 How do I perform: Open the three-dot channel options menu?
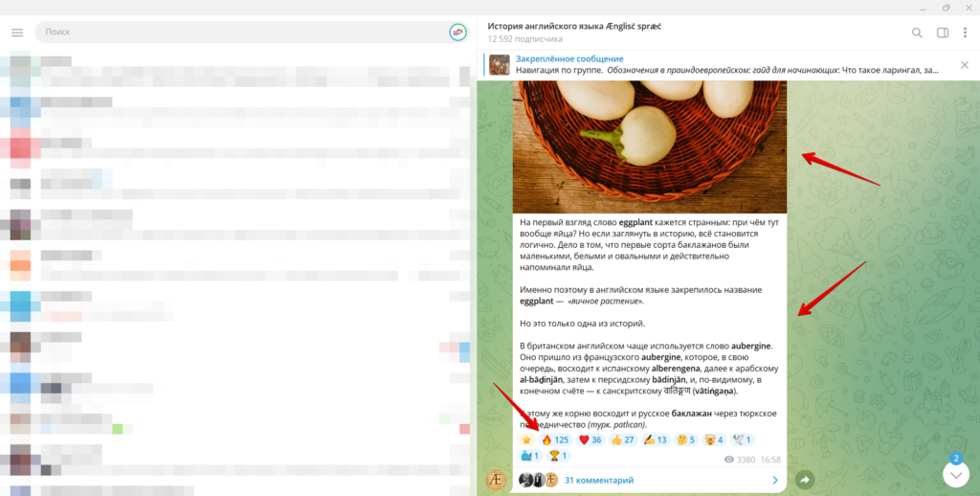point(965,33)
